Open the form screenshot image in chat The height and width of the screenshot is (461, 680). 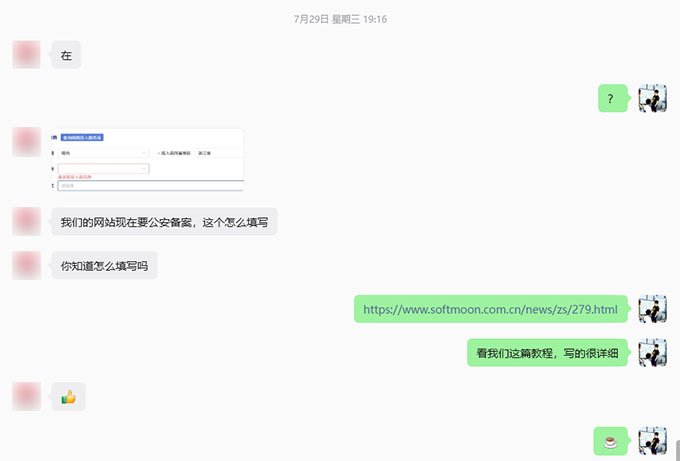[147, 160]
